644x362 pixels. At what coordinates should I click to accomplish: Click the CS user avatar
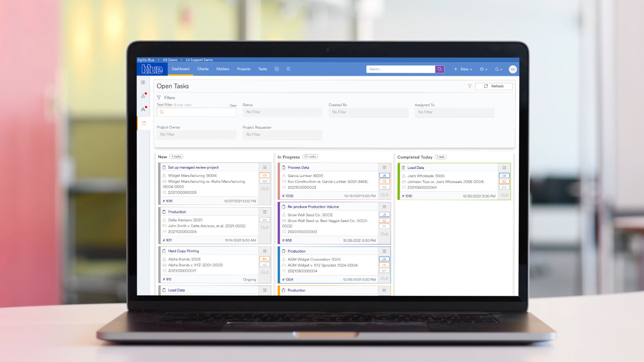tap(513, 69)
